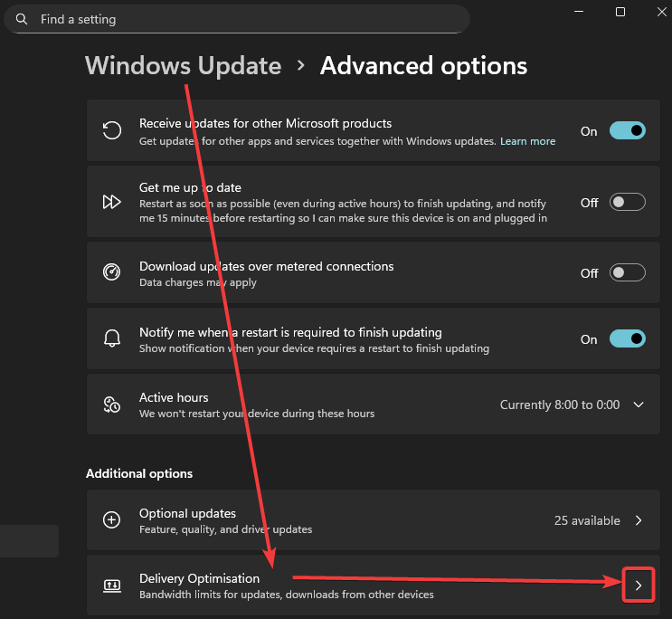
Task: Open the Learn more link
Action: pos(527,141)
